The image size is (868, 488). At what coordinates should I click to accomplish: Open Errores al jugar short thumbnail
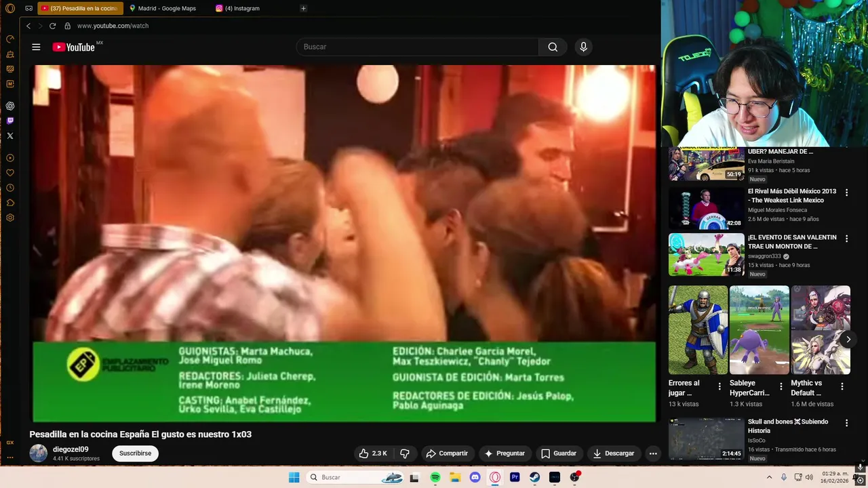(x=698, y=330)
